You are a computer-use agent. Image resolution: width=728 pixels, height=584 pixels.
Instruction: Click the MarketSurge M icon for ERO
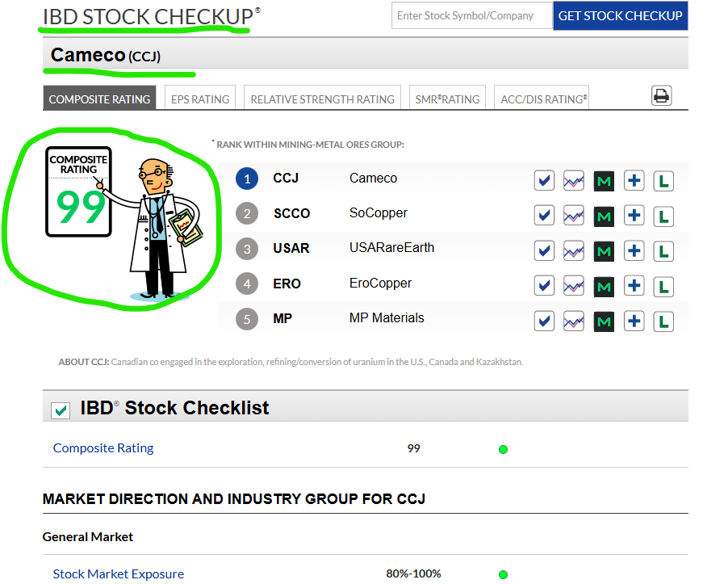click(604, 287)
